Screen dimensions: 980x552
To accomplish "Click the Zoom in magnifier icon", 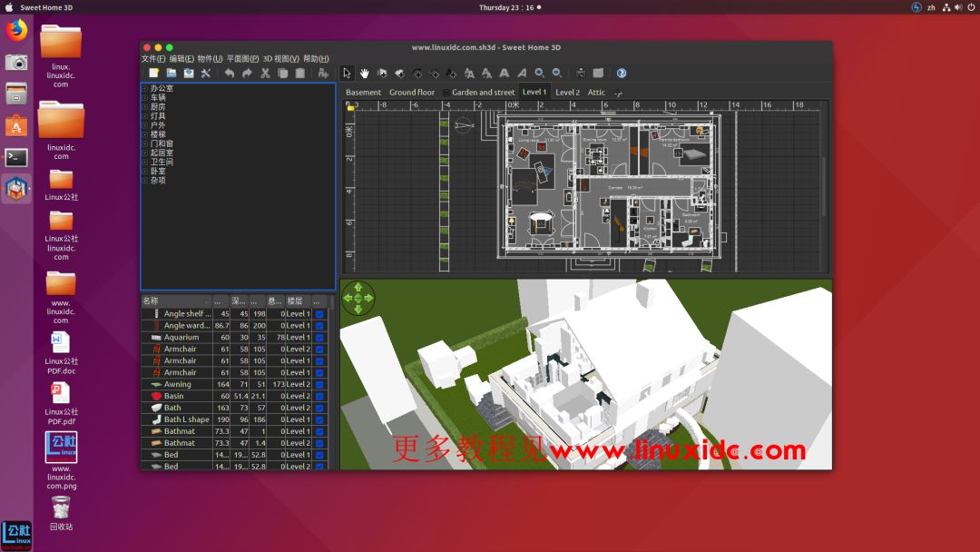I will tap(539, 74).
